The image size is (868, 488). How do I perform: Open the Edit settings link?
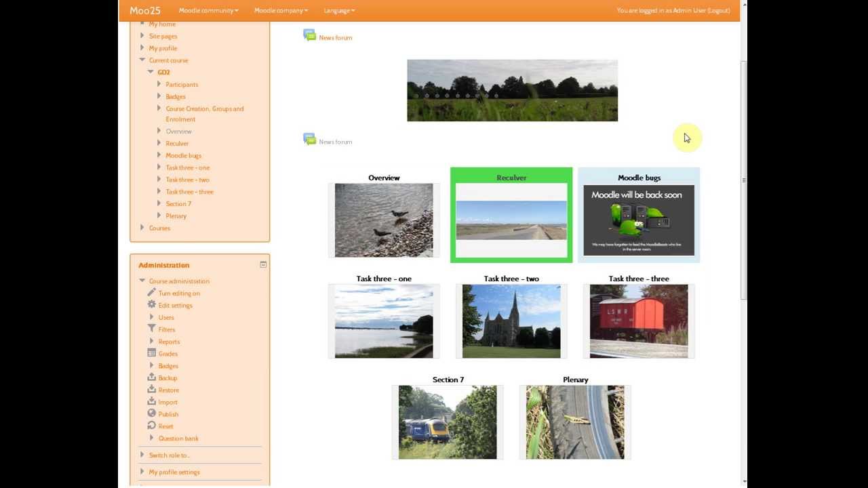(175, 306)
